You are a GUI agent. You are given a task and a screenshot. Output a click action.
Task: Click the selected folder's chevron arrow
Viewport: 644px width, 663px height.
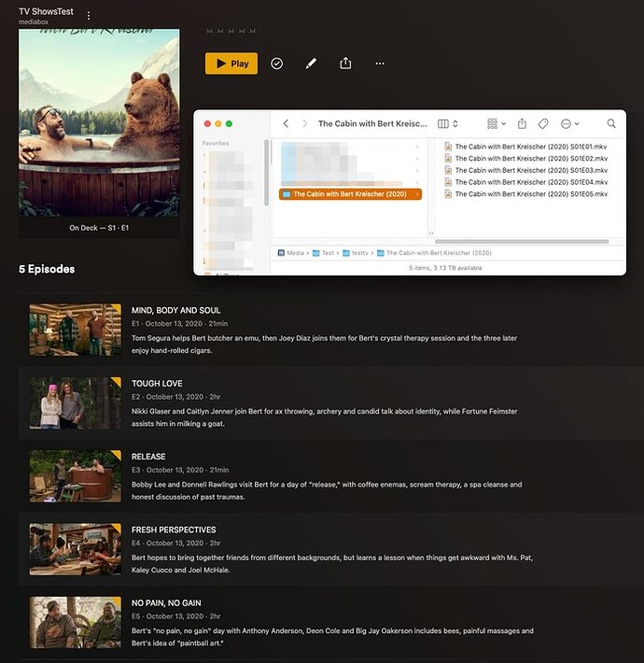click(417, 194)
